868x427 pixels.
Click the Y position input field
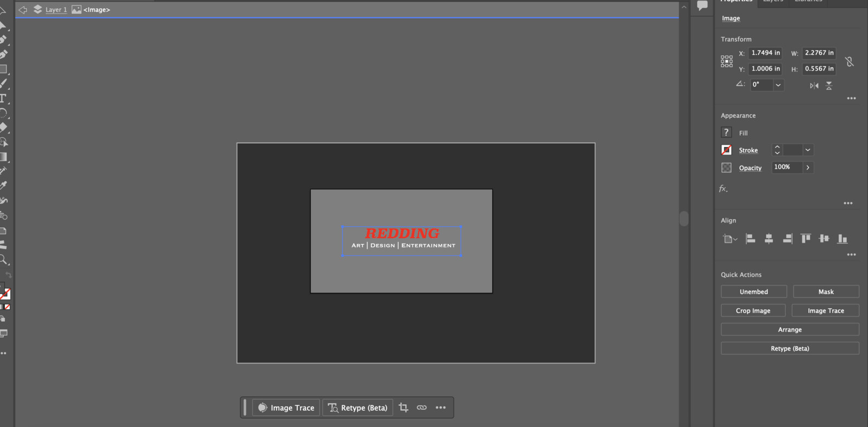click(765, 69)
